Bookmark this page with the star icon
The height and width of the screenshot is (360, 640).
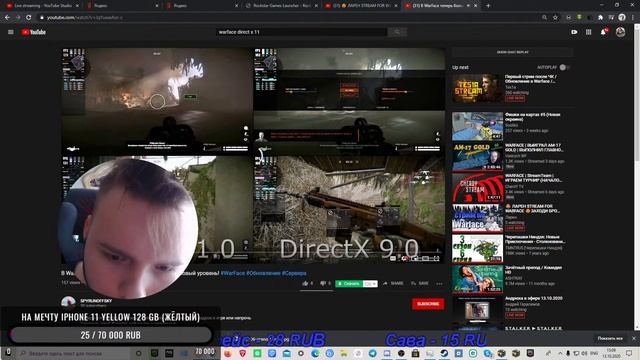tap(555, 18)
